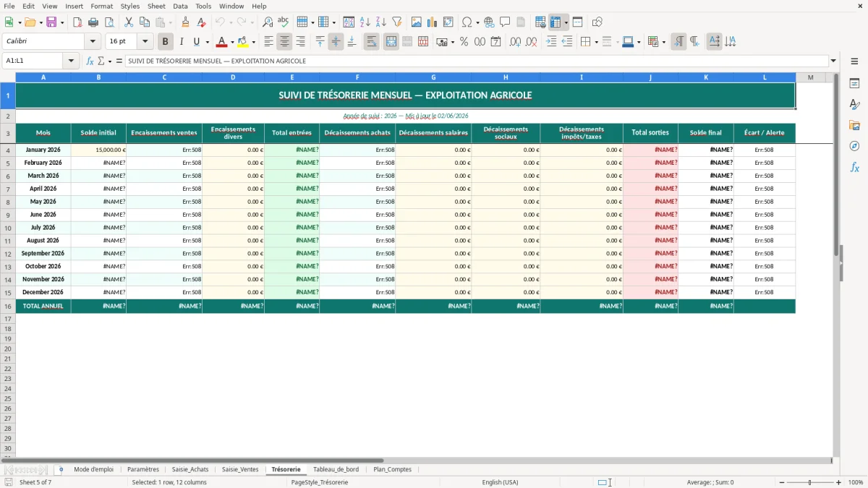Switch to the Paramètres sheet tab
This screenshot has width=868, height=488.
point(143,469)
